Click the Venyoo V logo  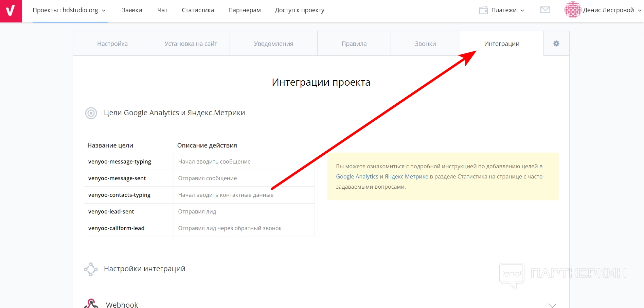click(11, 11)
